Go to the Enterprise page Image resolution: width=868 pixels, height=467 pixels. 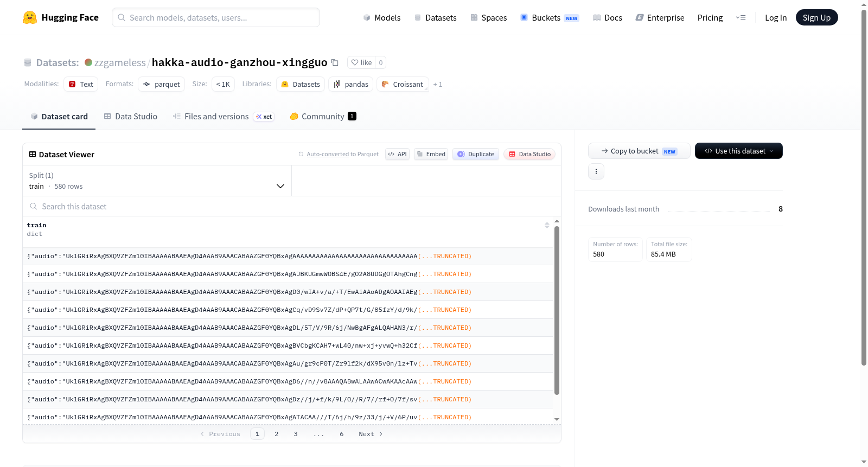[660, 17]
